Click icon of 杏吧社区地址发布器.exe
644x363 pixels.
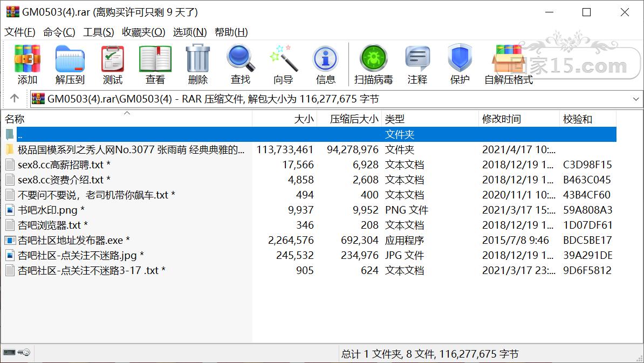[x=10, y=240]
